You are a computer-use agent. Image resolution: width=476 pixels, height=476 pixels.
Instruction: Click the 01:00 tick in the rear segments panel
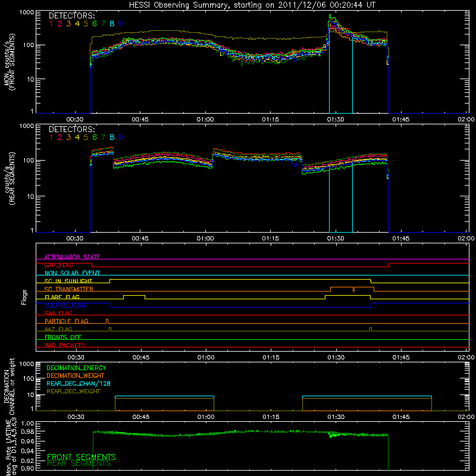[x=205, y=239]
